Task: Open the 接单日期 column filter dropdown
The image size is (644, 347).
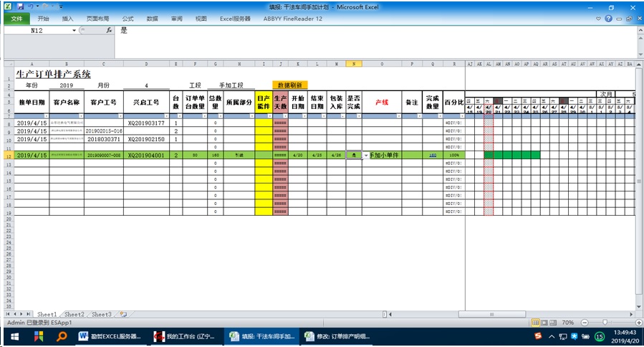Action: (x=46, y=115)
